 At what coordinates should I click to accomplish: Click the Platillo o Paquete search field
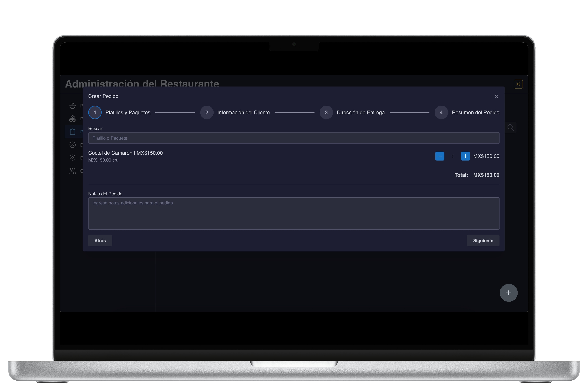point(293,138)
